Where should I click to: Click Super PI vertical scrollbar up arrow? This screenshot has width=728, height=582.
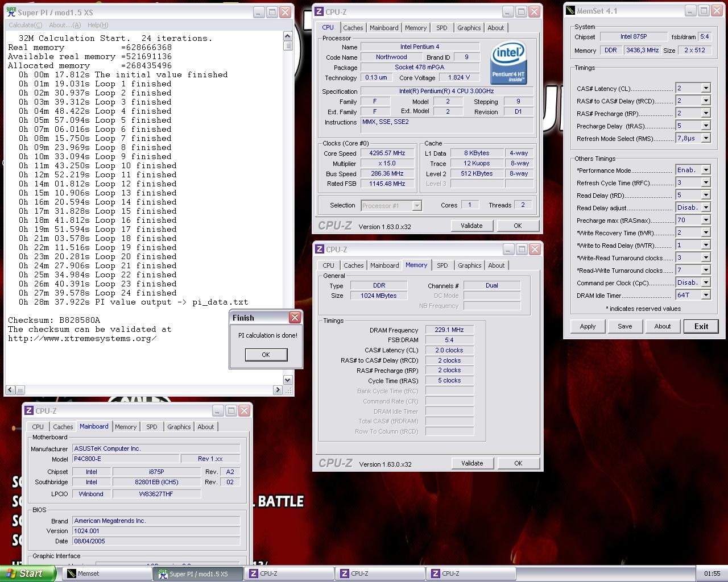[x=287, y=37]
